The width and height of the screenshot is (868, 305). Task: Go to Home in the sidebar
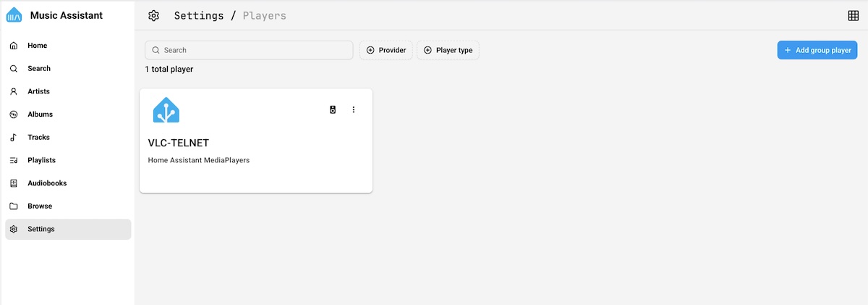click(38, 46)
